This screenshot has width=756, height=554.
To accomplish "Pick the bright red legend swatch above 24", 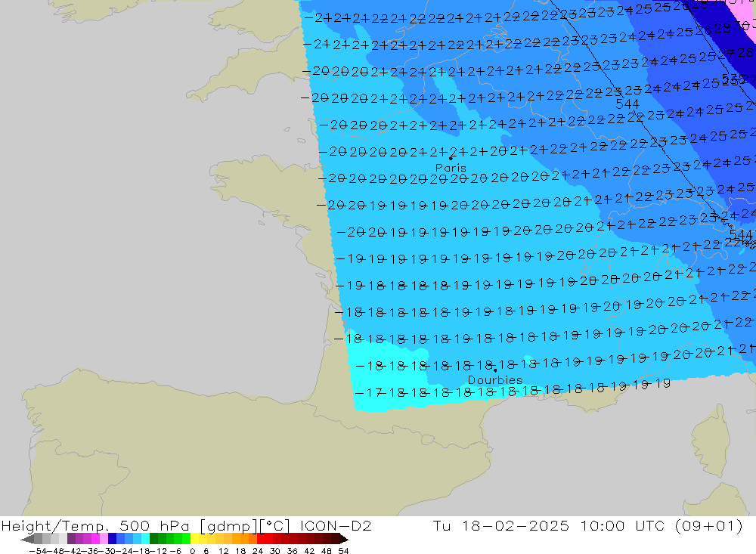I will (261, 539).
